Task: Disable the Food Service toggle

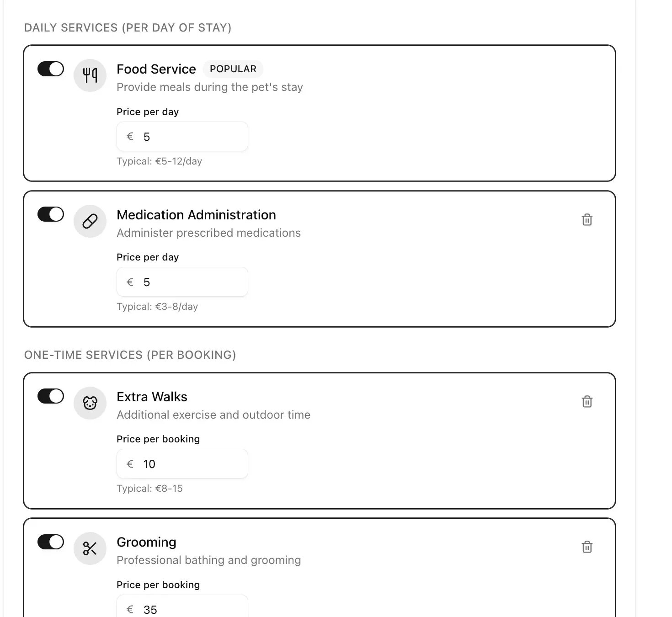Action: [x=50, y=69]
